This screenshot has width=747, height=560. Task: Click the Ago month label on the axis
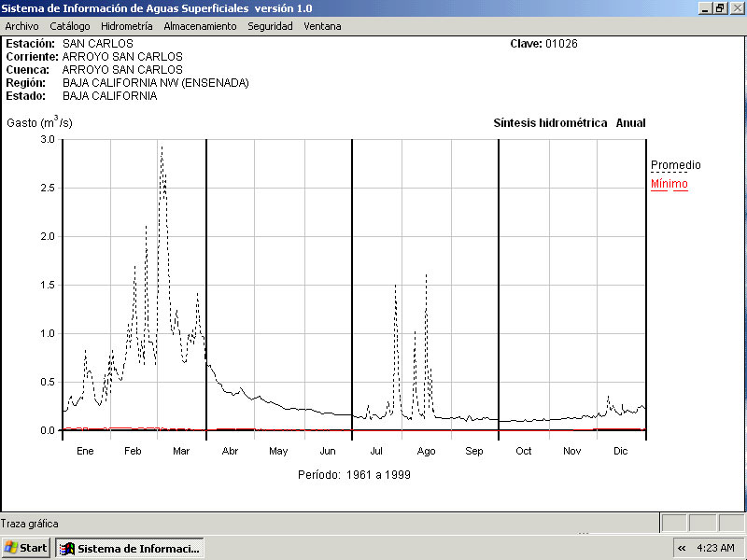coord(426,451)
